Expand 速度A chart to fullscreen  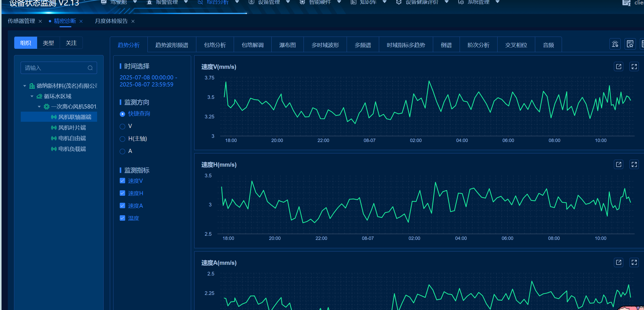(x=634, y=262)
